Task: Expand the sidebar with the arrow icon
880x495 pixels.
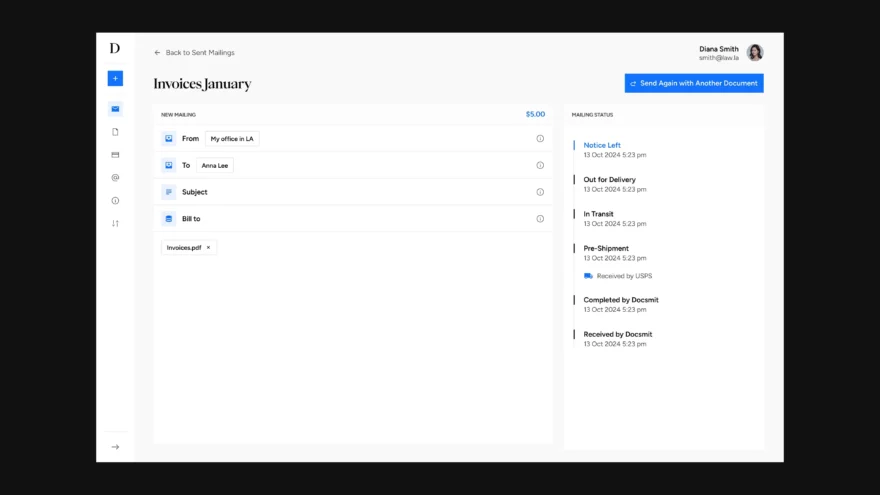Action: point(115,447)
